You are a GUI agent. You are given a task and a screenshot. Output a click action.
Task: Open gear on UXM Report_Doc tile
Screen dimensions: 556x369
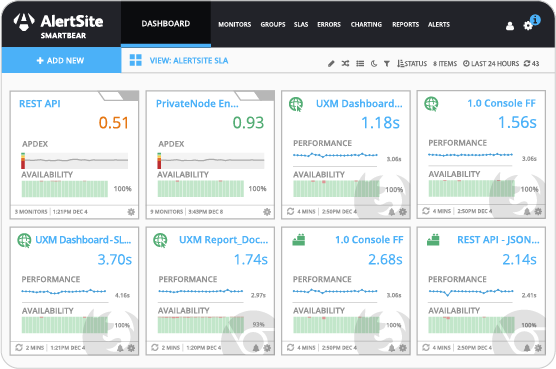click(267, 348)
